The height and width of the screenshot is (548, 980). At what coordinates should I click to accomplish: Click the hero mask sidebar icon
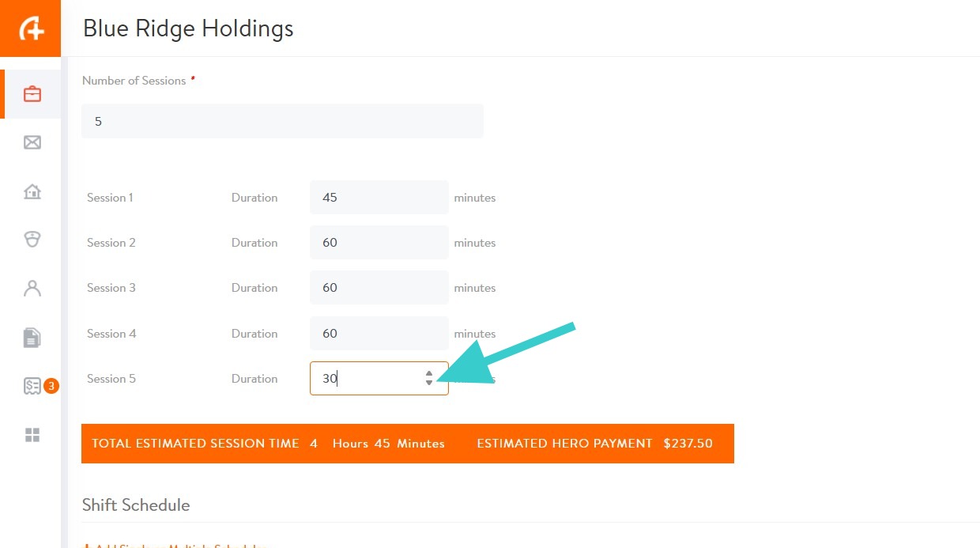32,240
